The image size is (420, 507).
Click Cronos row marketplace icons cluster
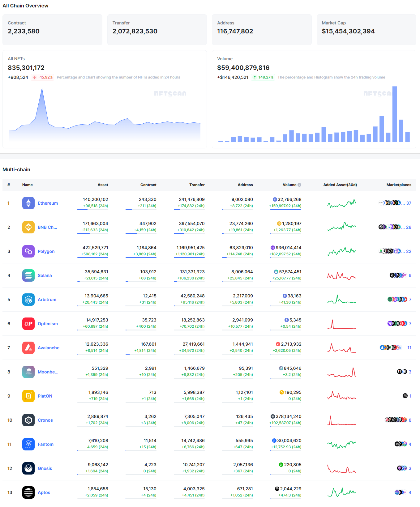tap(396, 420)
